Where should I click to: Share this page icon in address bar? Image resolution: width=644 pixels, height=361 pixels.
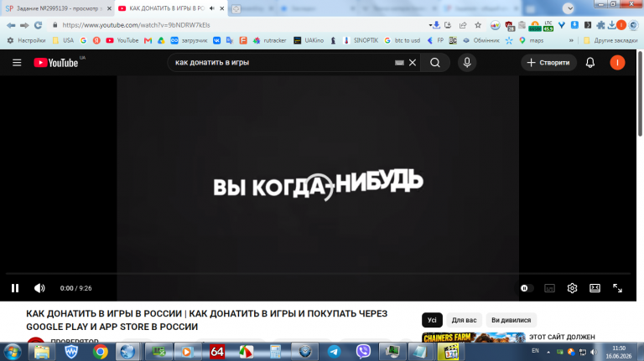point(463,25)
